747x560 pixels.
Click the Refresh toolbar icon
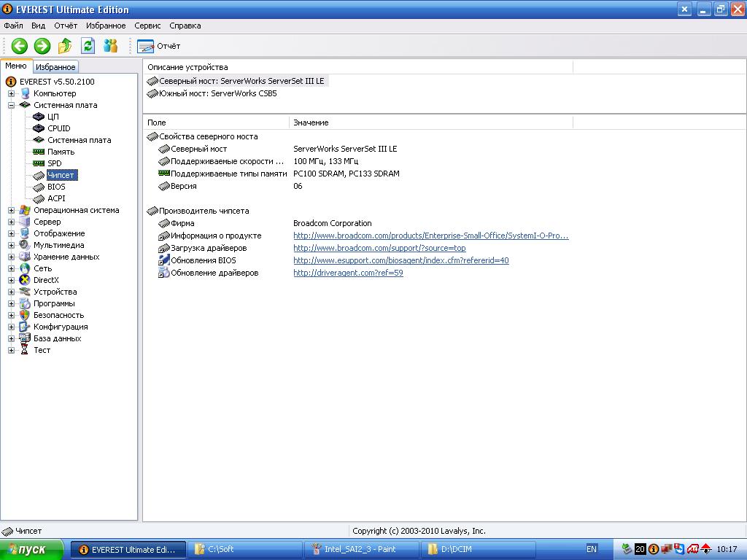pos(88,46)
